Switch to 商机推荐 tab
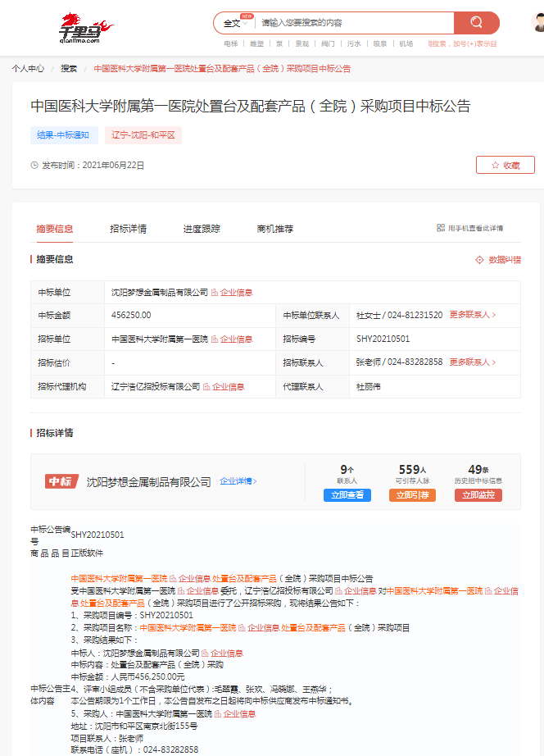This screenshot has width=544, height=756. coord(275,229)
